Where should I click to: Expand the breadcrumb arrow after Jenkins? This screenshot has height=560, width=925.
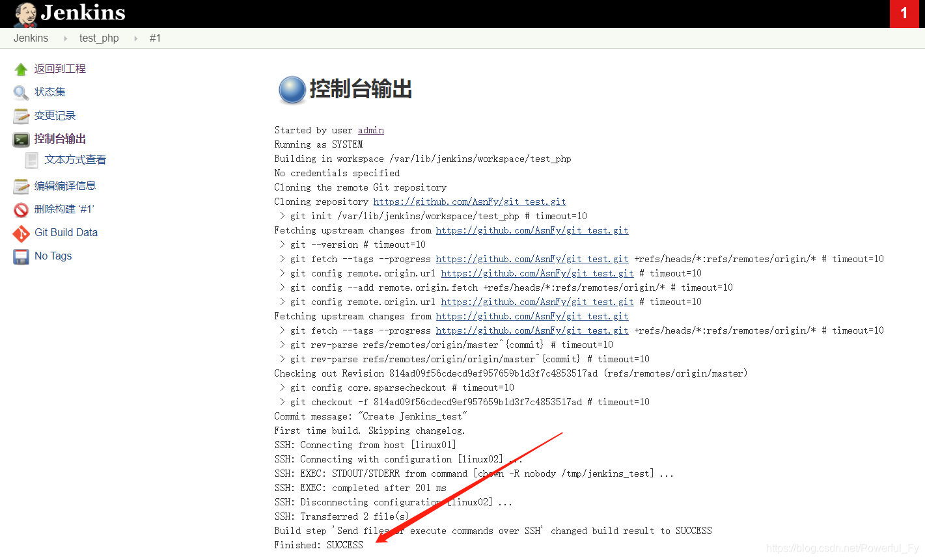(65, 38)
